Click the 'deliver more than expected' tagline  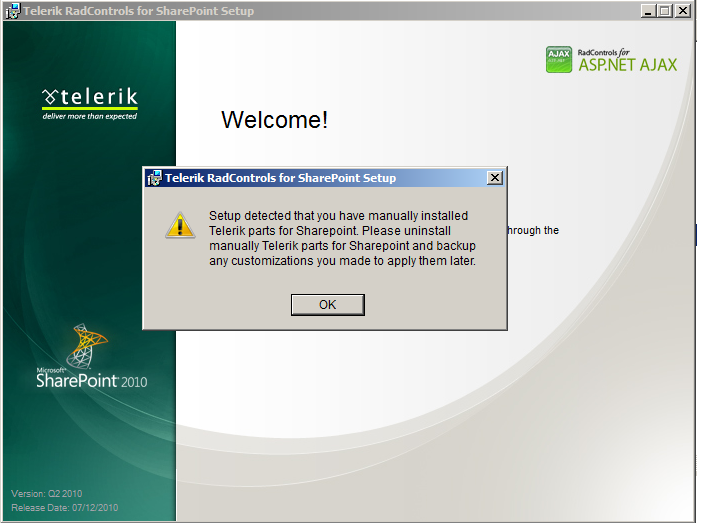tap(90, 116)
